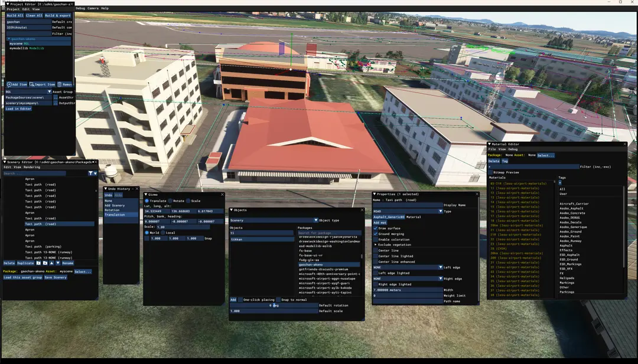Open the Help menu
This screenshot has width=638, height=364.
105,8
